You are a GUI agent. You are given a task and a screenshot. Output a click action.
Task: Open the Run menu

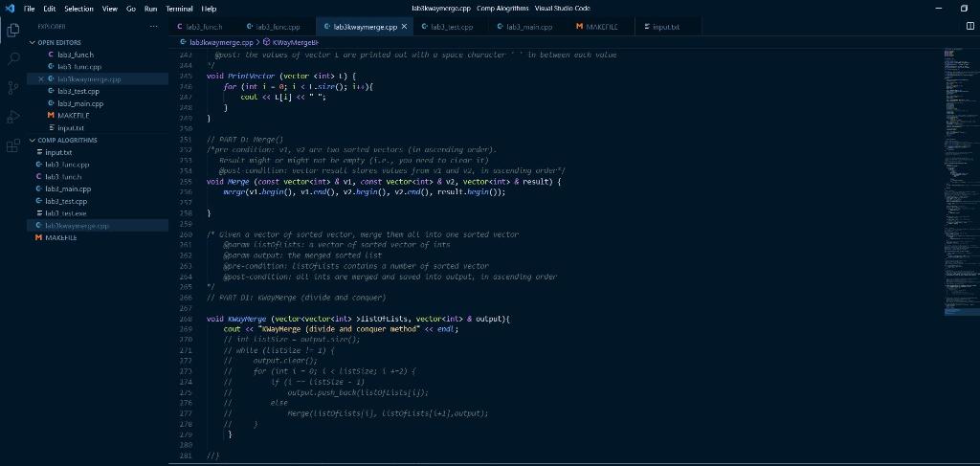[150, 9]
